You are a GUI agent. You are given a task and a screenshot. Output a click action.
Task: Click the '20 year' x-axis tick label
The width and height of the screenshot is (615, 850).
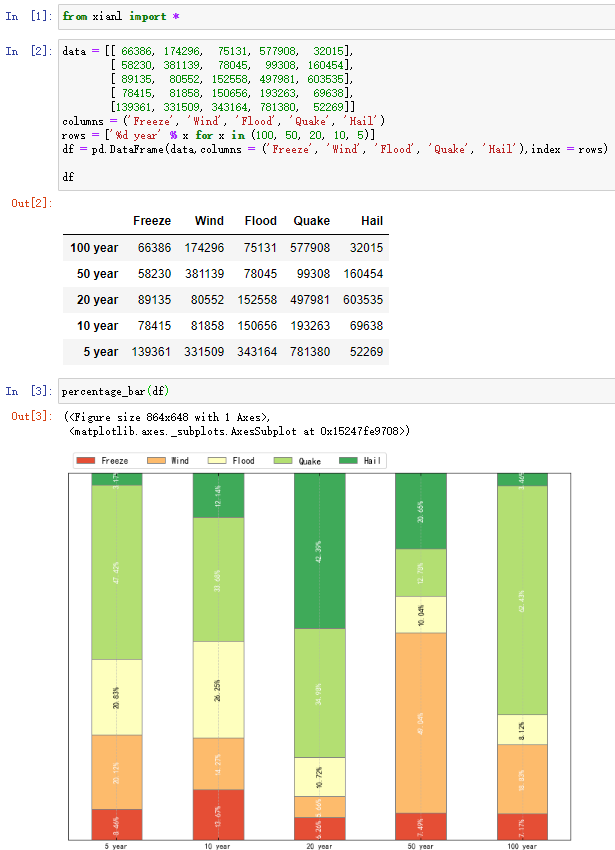pos(319,846)
